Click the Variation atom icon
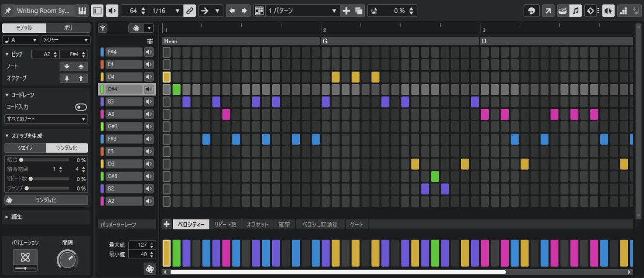This screenshot has height=278, width=644. (x=25, y=257)
